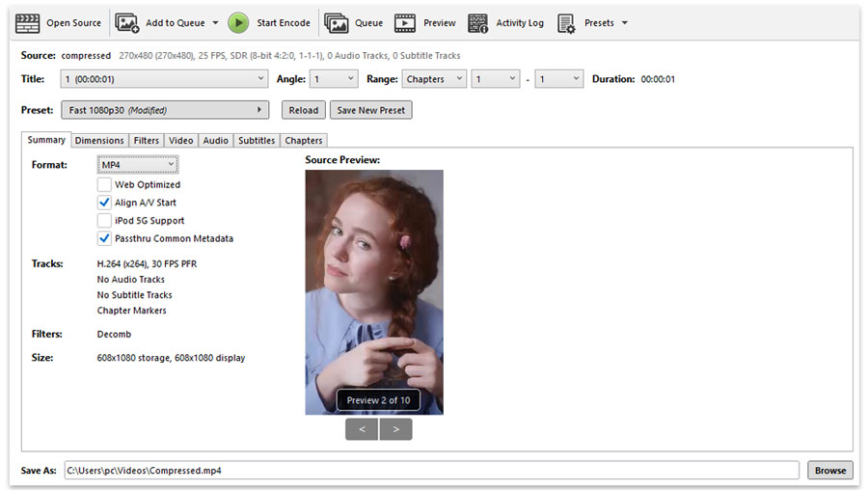Enable the Web Optimized checkbox
Image resolution: width=868 pixels, height=490 pixels.
click(x=104, y=184)
